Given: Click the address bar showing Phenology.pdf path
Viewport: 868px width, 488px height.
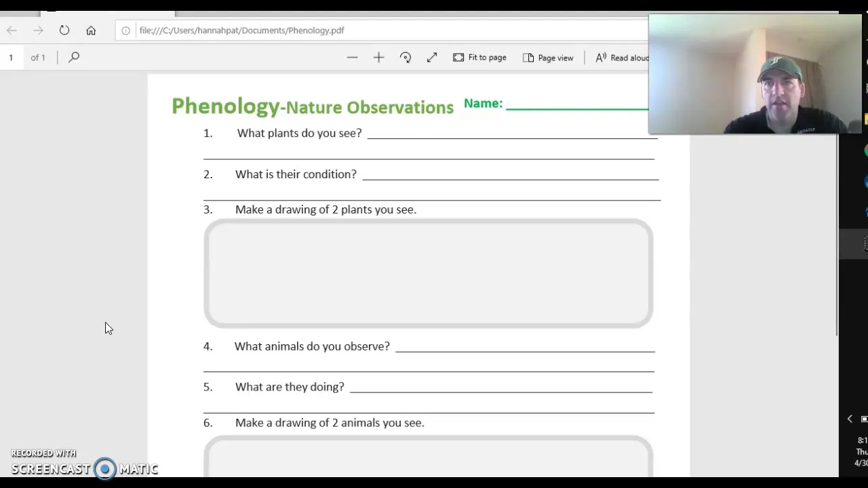Looking at the screenshot, I should (383, 30).
